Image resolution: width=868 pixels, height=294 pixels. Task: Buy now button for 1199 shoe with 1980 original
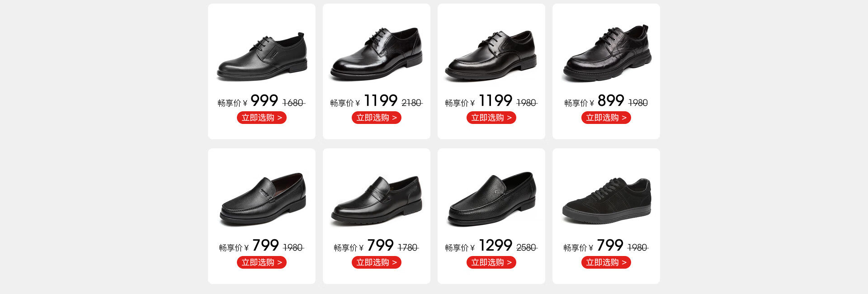click(x=491, y=118)
